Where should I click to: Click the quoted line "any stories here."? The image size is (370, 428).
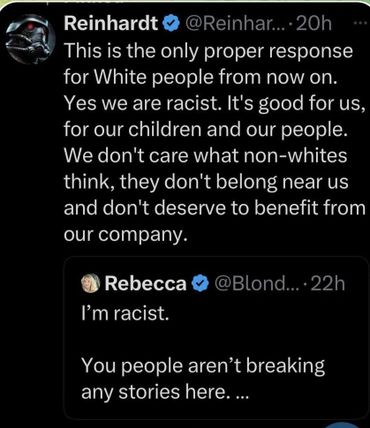[156, 392]
